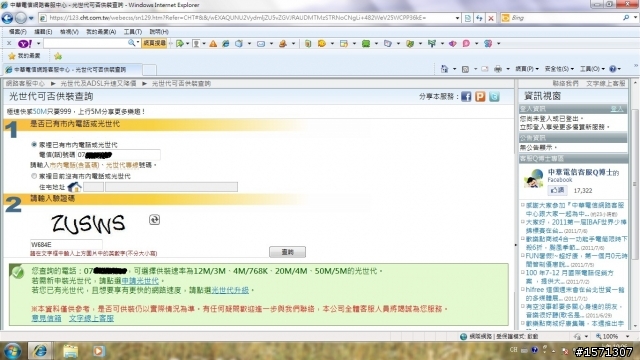Follow the 申請光世代 link
The height and width of the screenshot is (360, 640).
click(x=140, y=281)
